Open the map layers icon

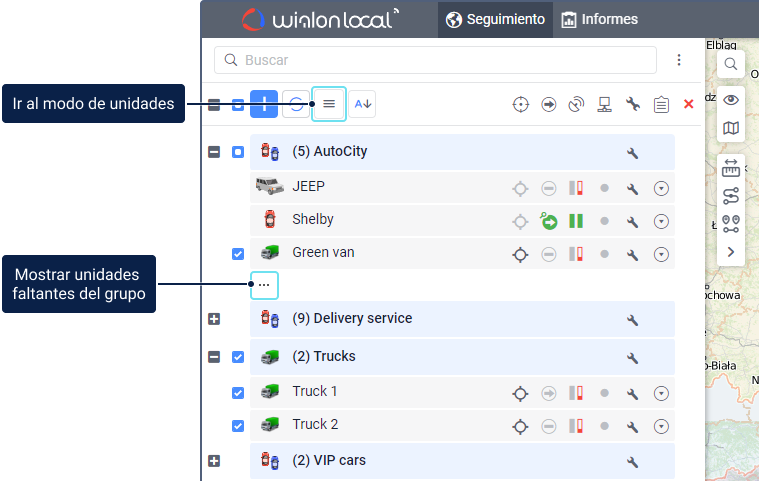click(731, 128)
